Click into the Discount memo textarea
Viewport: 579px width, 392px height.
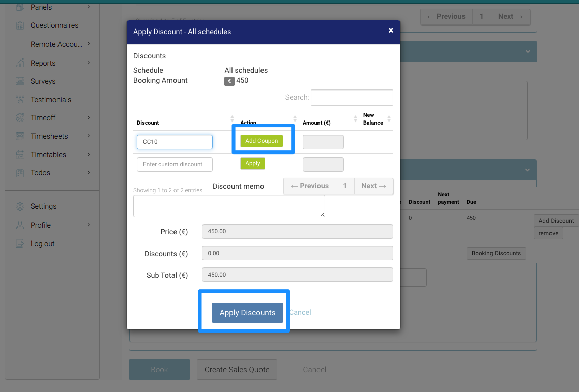(x=229, y=206)
